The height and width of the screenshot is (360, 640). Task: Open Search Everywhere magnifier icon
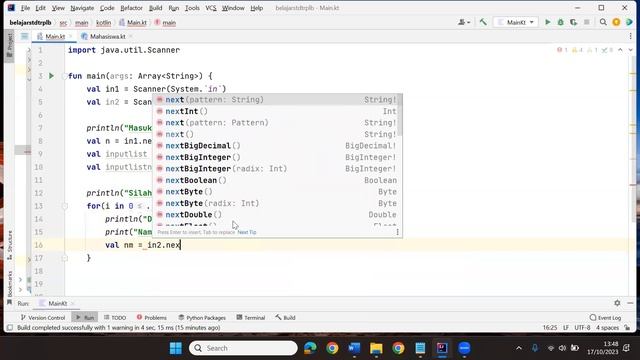[x=603, y=22]
